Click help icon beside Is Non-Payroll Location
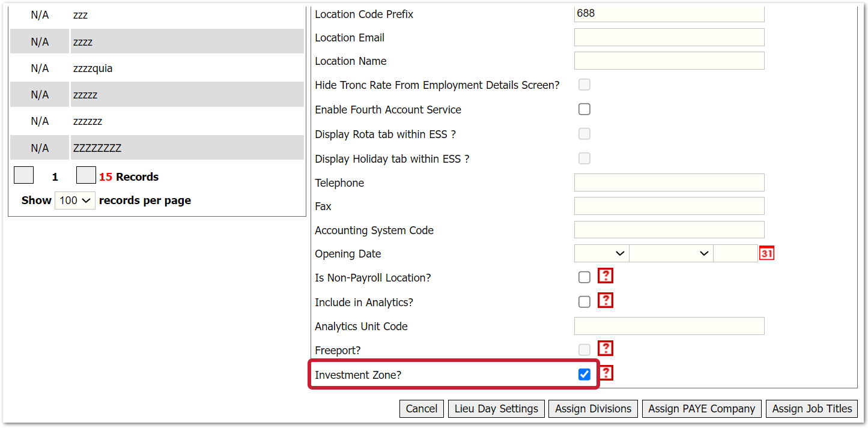This screenshot has width=868, height=428. coord(605,276)
